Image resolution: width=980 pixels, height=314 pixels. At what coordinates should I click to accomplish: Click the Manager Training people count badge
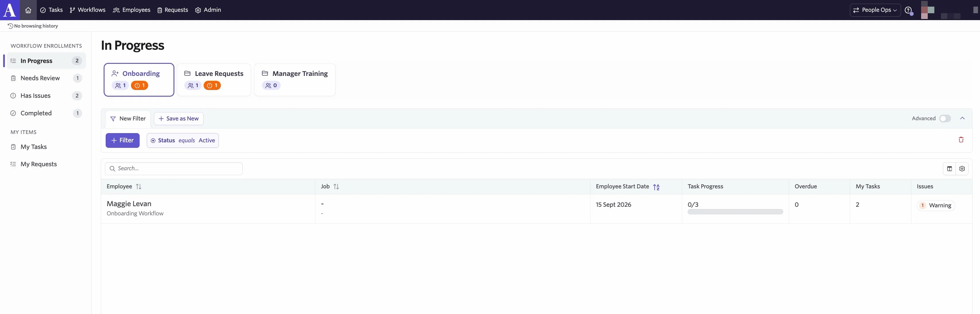click(271, 85)
